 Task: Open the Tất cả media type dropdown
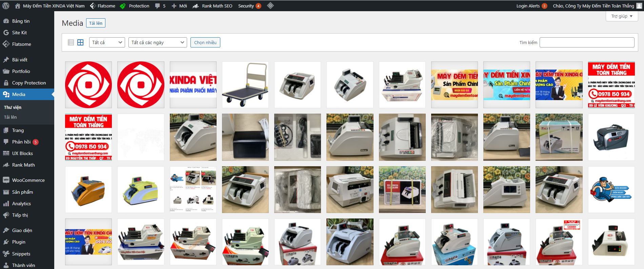click(107, 42)
